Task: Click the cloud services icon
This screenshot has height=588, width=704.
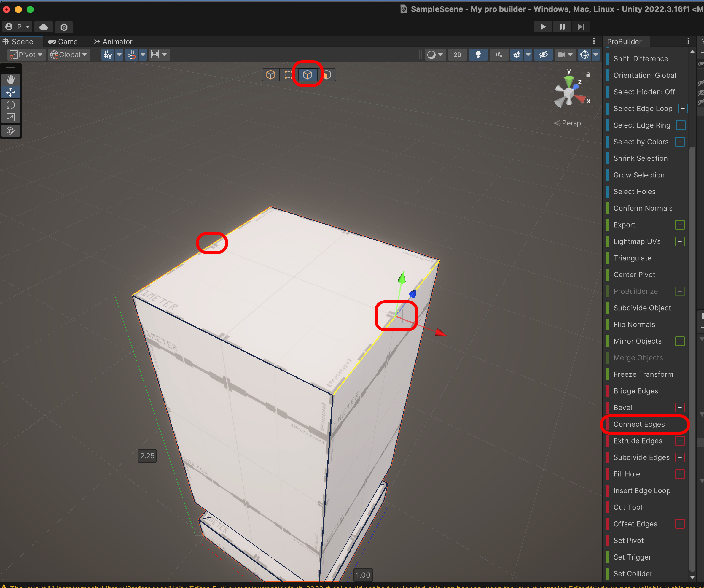Action: [x=44, y=27]
